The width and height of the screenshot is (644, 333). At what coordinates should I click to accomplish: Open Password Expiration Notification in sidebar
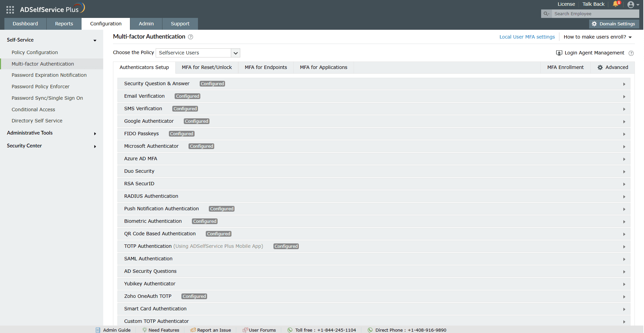tap(49, 75)
